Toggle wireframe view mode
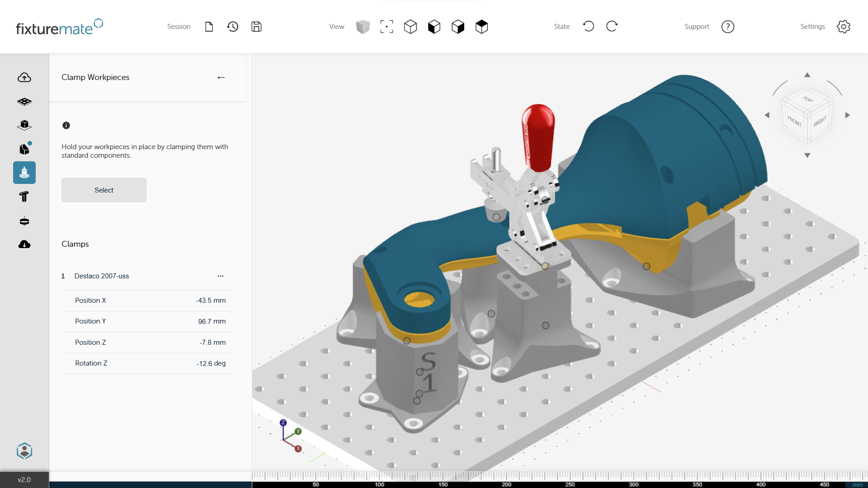This screenshot has width=868, height=488. [410, 27]
